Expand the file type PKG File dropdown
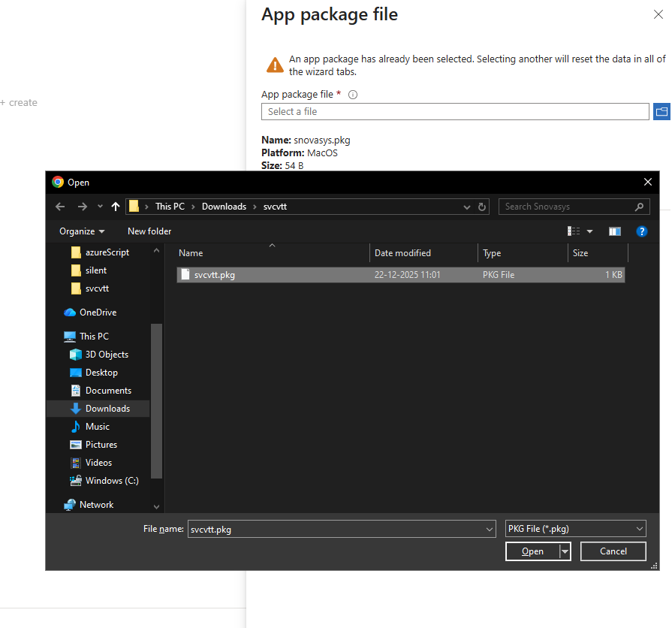This screenshot has width=672, height=628. (x=640, y=529)
